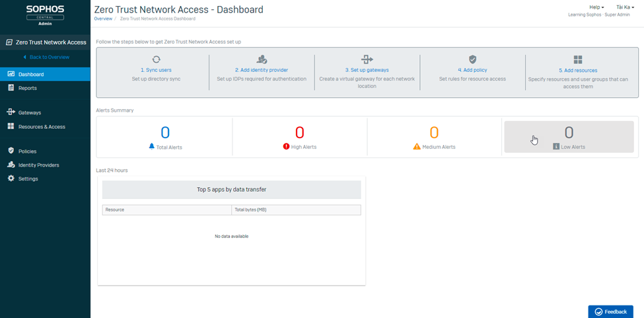Click the Top 5 apps by data transfer heading
Viewport: 644px width, 318px height.
232,189
